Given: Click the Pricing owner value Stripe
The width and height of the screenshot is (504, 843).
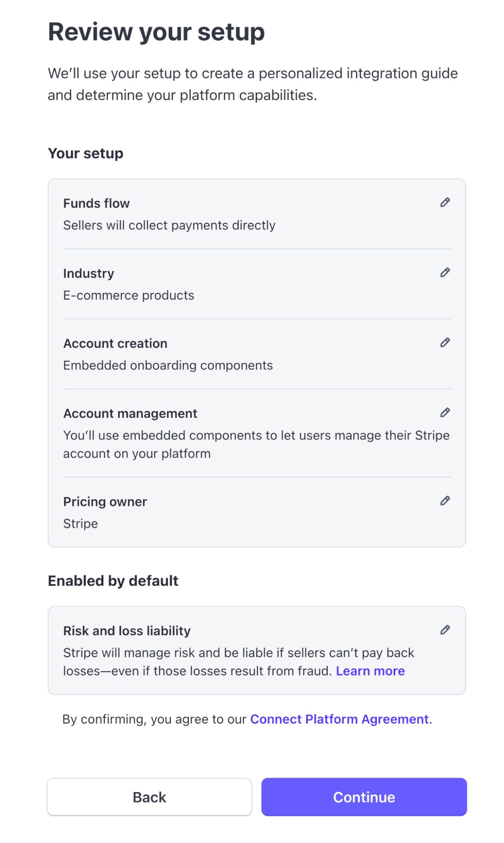Looking at the screenshot, I should pos(81,523).
